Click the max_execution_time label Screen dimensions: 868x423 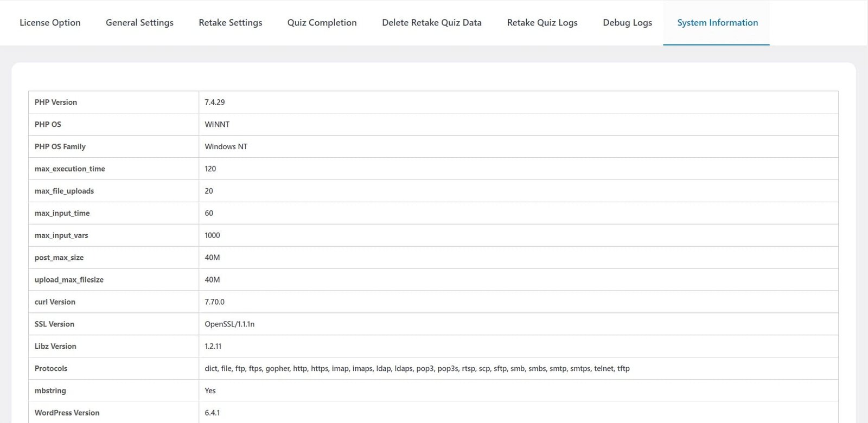tap(70, 169)
